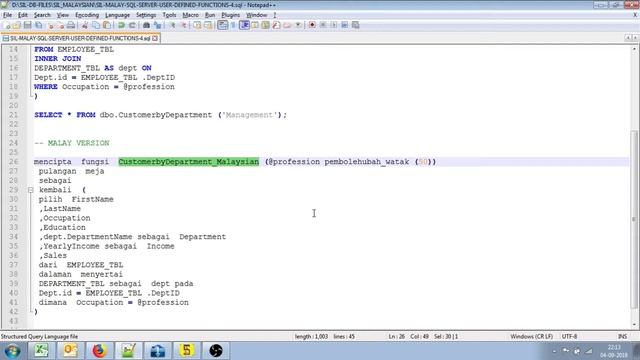Open the File menu

pos(7,15)
